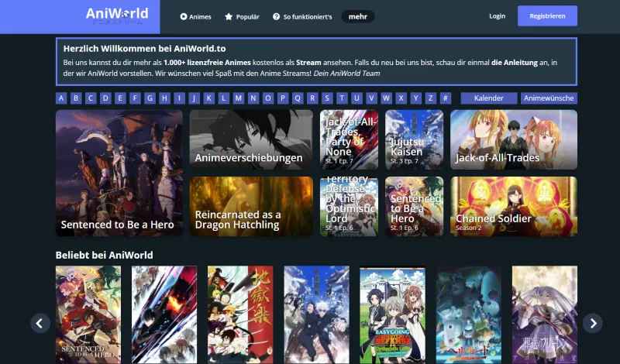
Task: Open Sentenced to Be a Hero St. 1 Ep. 6 tile
Action: point(414,206)
